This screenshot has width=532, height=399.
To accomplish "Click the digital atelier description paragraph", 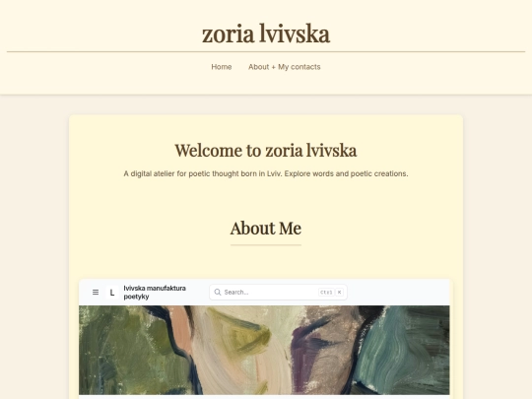I will click(266, 173).
